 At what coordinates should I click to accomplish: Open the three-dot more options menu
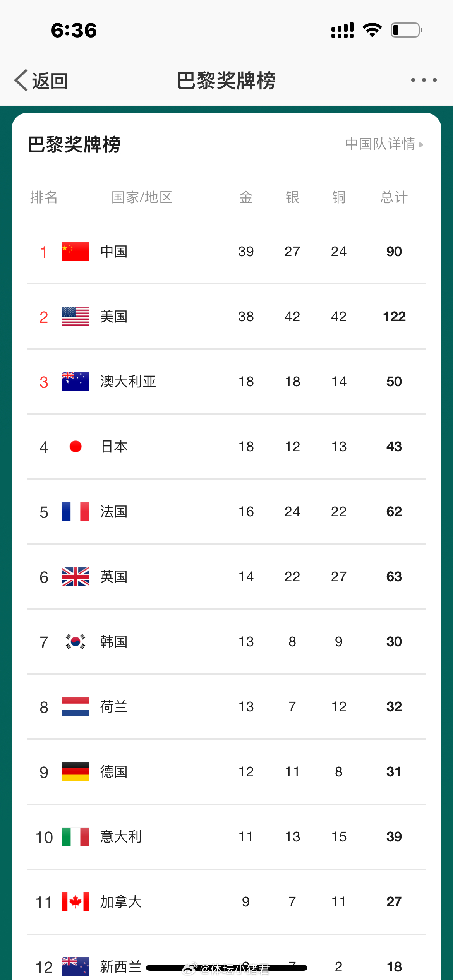424,80
